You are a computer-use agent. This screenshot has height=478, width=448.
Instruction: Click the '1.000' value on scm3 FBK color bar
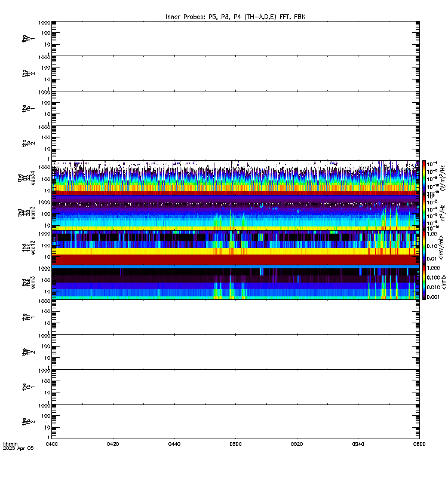[434, 268]
